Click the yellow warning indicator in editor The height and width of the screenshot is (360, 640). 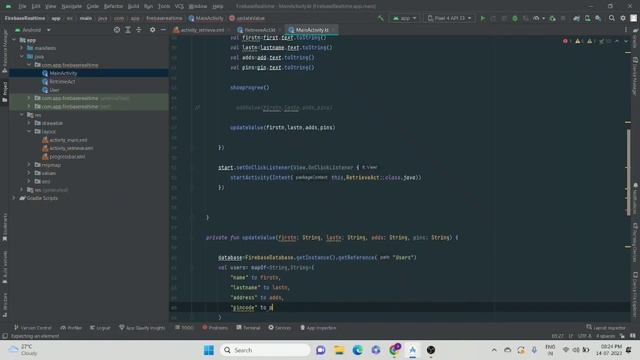578,41
